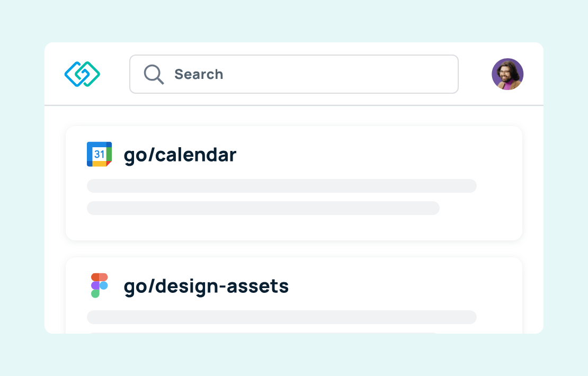The image size is (588, 376).
Task: Click the avatar to open account menu
Action: [507, 74]
